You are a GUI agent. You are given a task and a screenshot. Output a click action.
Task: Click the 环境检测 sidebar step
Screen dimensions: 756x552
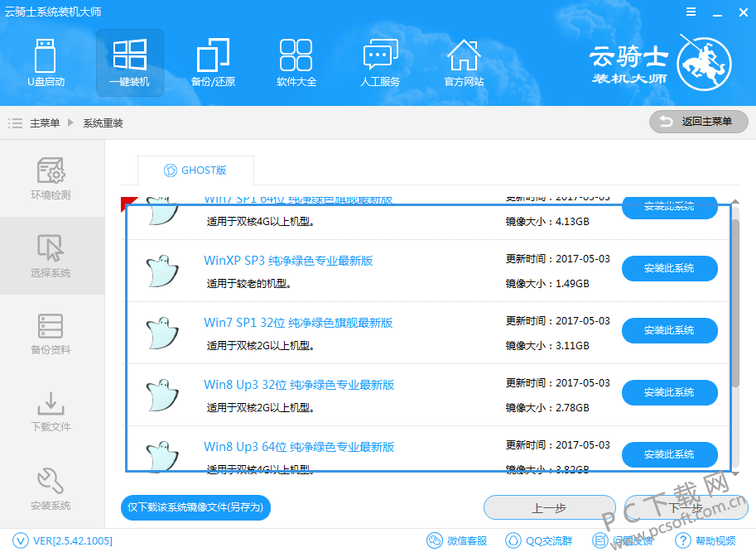coord(51,179)
